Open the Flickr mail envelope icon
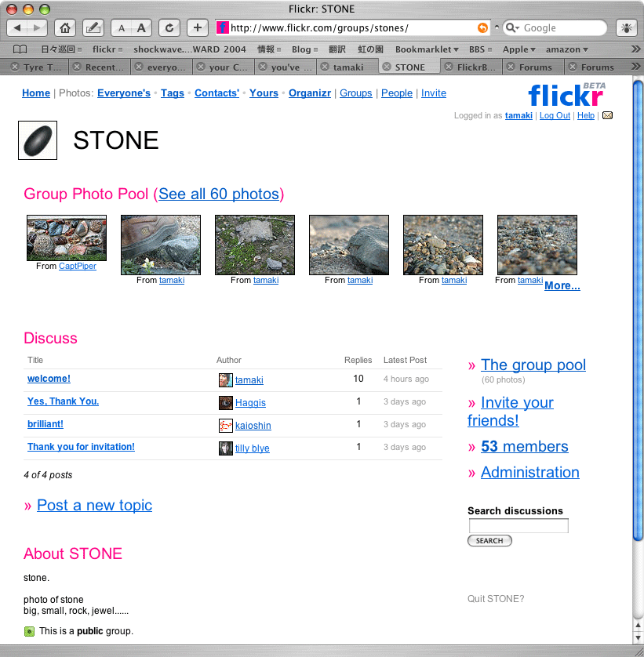 pyautogui.click(x=607, y=116)
